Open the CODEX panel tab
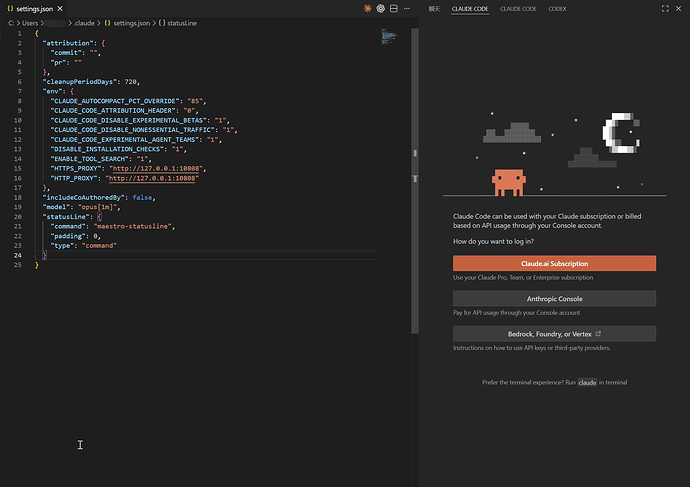The height and width of the screenshot is (487, 690). [557, 9]
